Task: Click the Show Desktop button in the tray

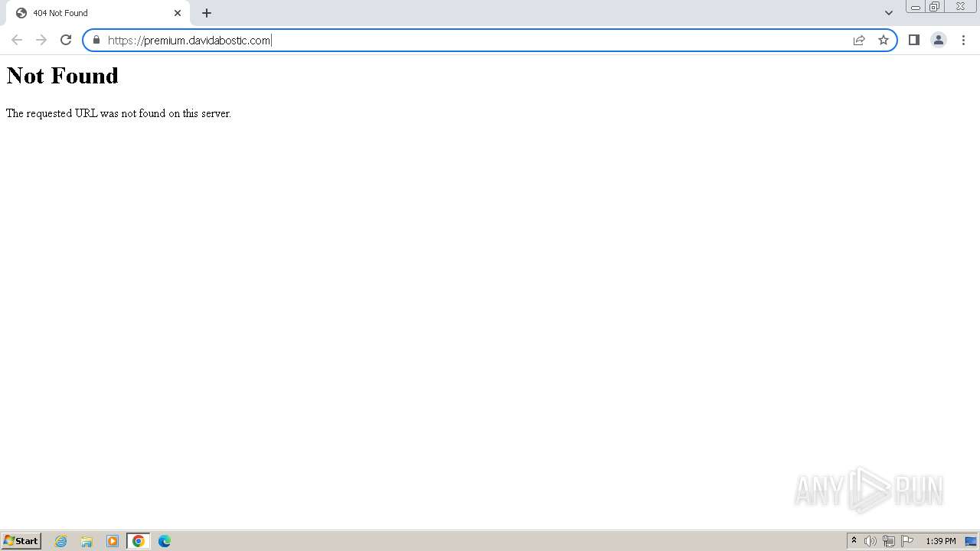Action: pos(971,541)
